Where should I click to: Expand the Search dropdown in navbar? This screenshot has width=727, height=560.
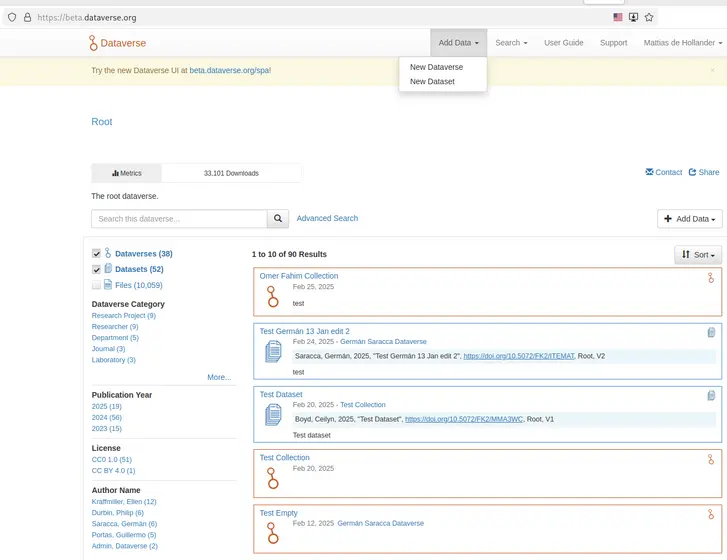coord(511,43)
